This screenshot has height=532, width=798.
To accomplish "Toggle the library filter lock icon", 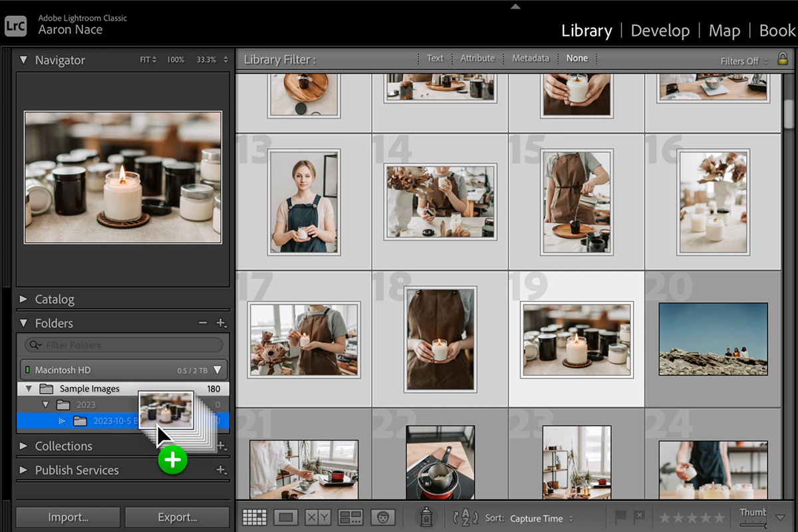I will point(782,59).
